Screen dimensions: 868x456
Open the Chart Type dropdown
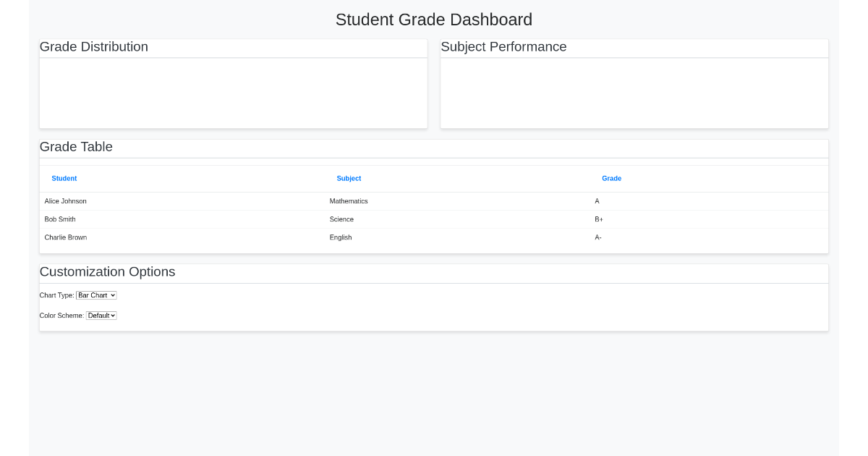(96, 295)
